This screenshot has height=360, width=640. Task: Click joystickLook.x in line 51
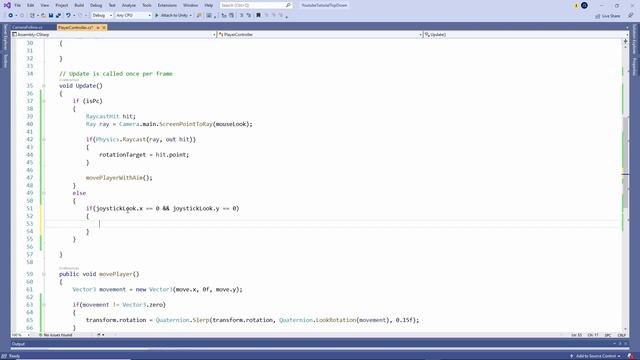click(x=120, y=208)
